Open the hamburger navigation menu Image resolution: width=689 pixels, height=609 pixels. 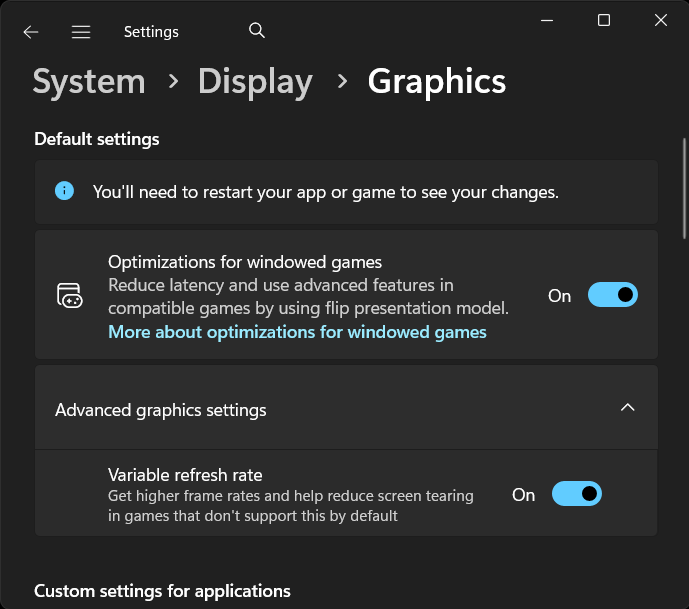coord(81,32)
